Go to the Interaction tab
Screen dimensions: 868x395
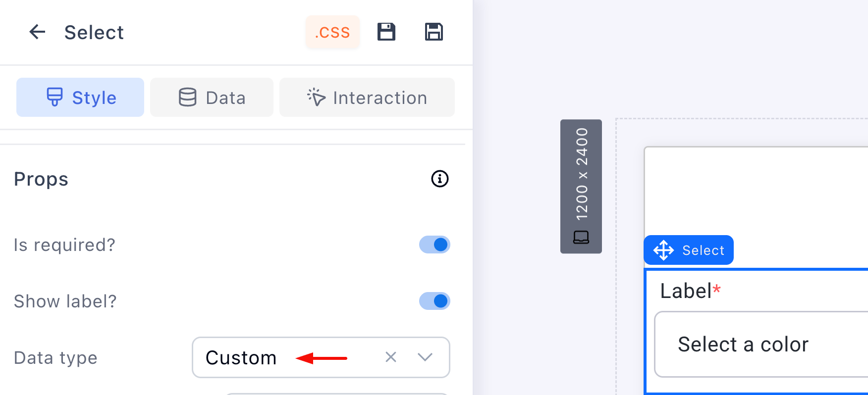coord(367,98)
